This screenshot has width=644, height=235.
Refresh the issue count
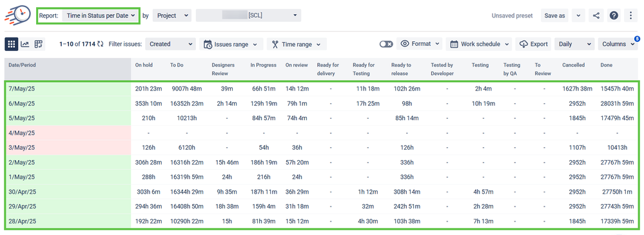[x=100, y=44]
